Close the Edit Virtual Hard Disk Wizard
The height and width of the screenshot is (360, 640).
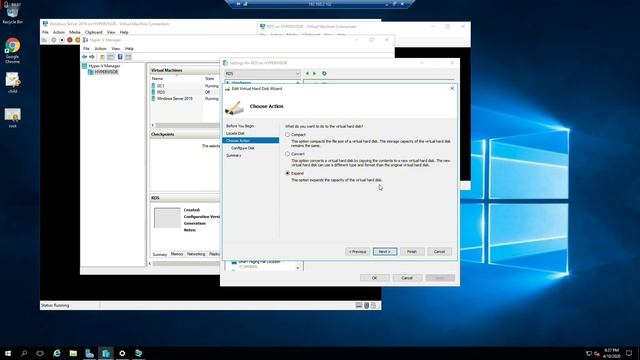pyautogui.click(x=452, y=88)
